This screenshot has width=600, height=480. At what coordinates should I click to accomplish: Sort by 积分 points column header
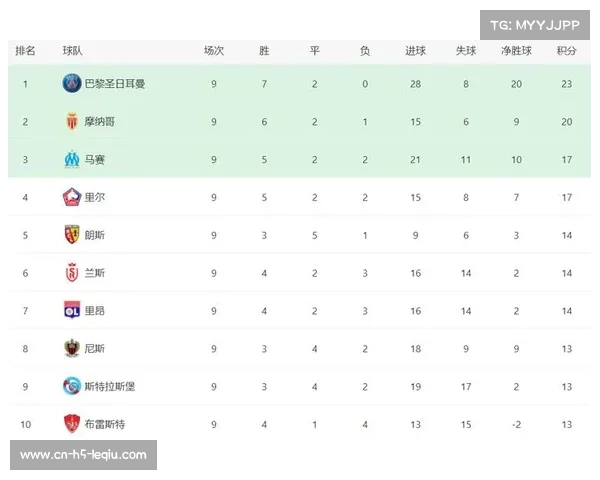pos(566,51)
